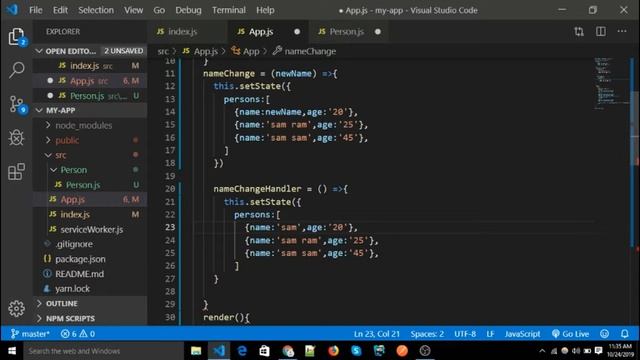Open the Edit menu

pyautogui.click(x=60, y=10)
